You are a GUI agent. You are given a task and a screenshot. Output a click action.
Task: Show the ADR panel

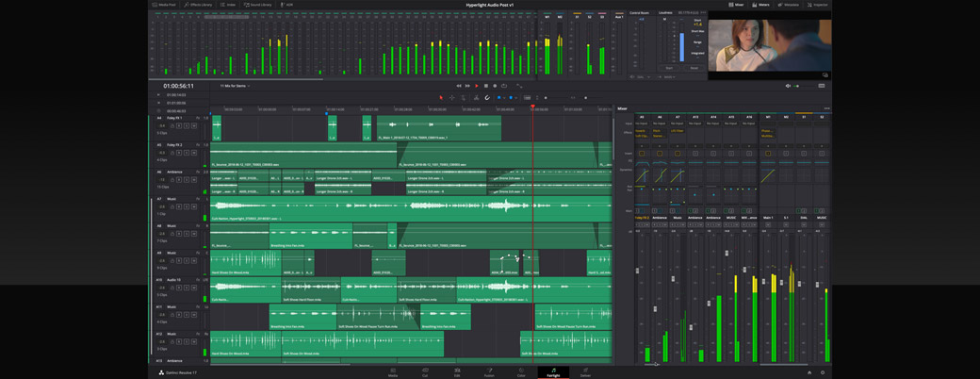pos(287,5)
